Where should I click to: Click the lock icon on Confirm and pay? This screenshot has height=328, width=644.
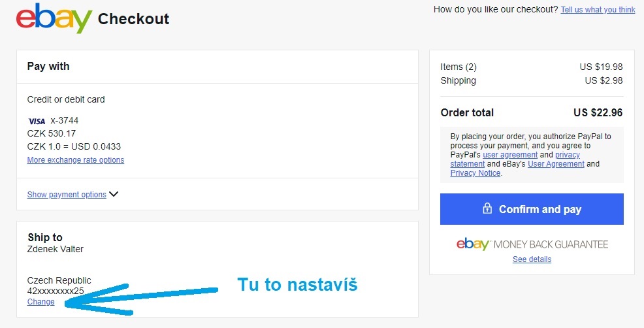click(x=487, y=209)
